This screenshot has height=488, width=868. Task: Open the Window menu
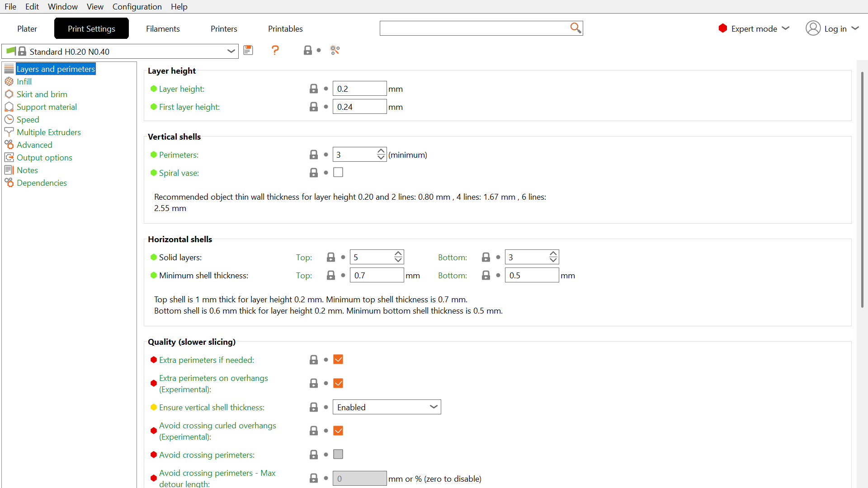(x=63, y=6)
